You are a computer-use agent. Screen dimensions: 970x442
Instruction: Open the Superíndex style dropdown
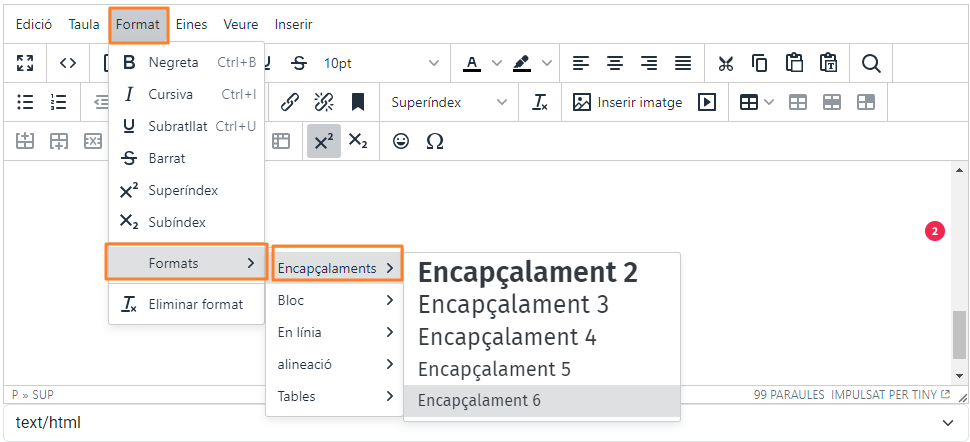point(449,102)
